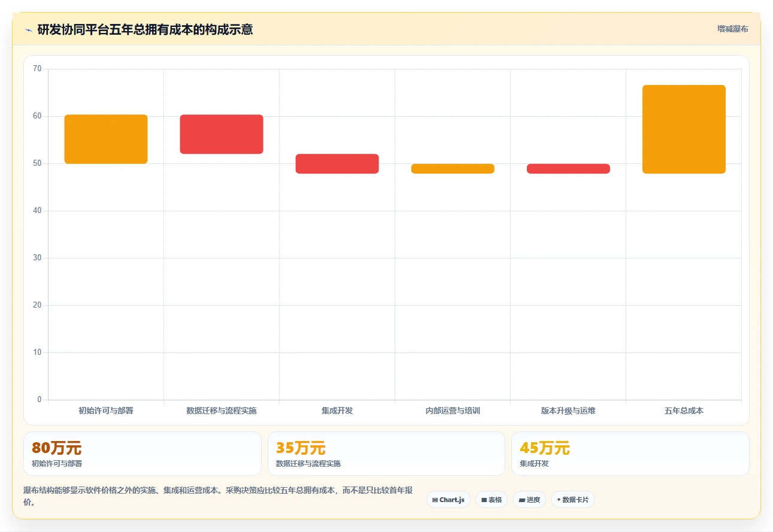773x532 pixels.
Task: Select the 表格 tag chip
Action: pyautogui.click(x=492, y=500)
